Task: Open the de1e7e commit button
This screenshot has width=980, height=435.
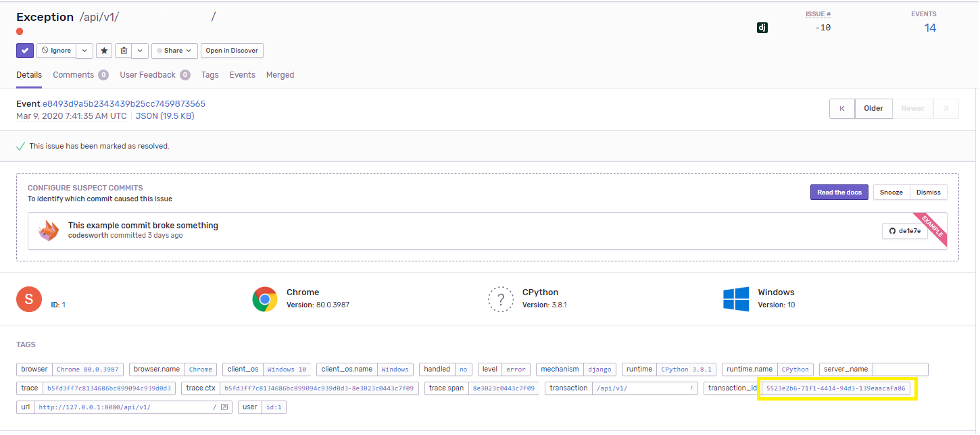Action: pyautogui.click(x=904, y=231)
